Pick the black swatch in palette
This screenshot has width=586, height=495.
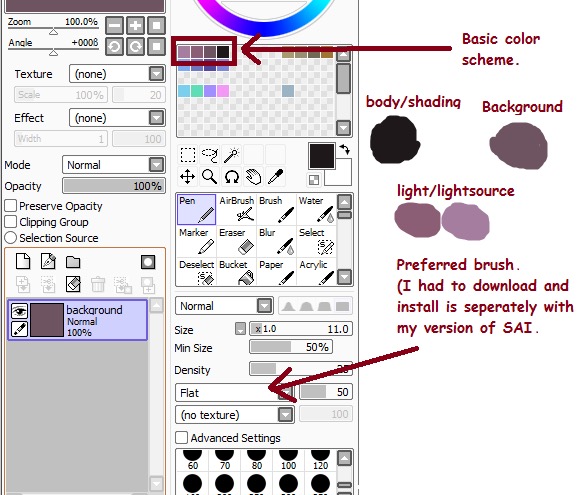pos(223,52)
